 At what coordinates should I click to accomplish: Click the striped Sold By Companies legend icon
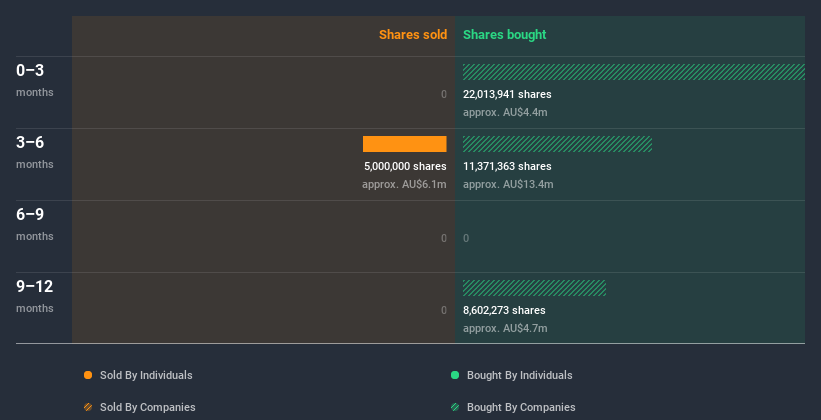point(88,407)
